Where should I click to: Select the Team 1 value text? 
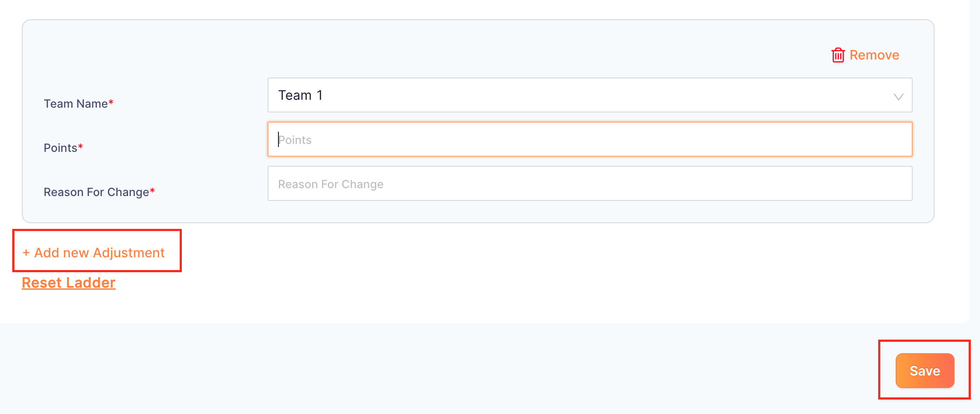pos(301,95)
